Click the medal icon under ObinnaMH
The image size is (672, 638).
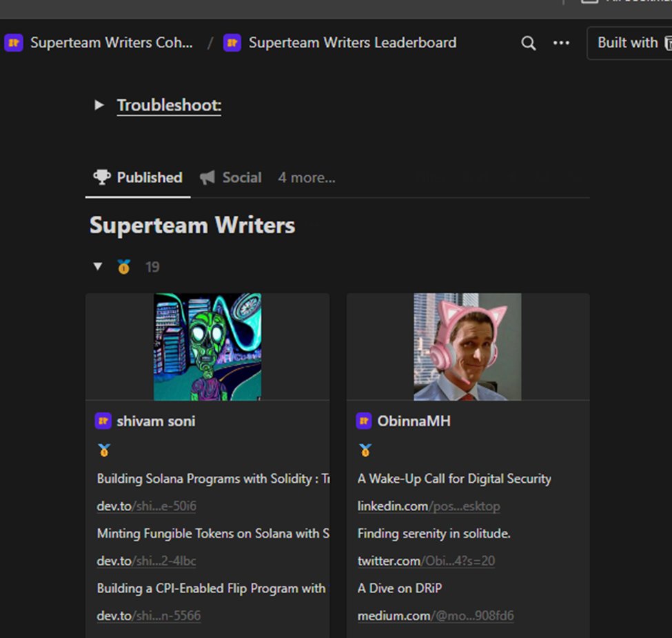click(x=365, y=450)
